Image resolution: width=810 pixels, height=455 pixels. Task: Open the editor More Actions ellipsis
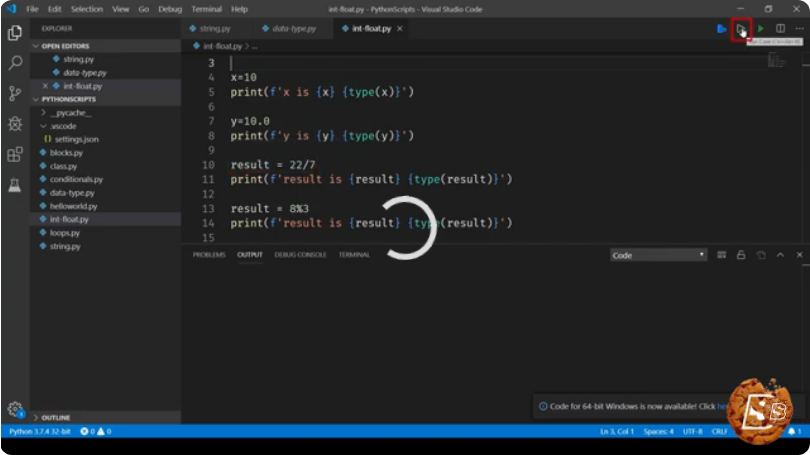pos(799,28)
